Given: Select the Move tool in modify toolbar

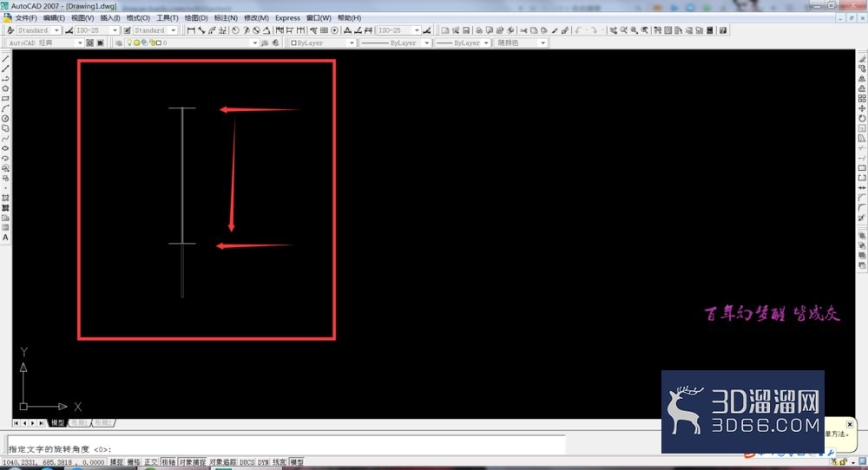Looking at the screenshot, I should tap(862, 108).
